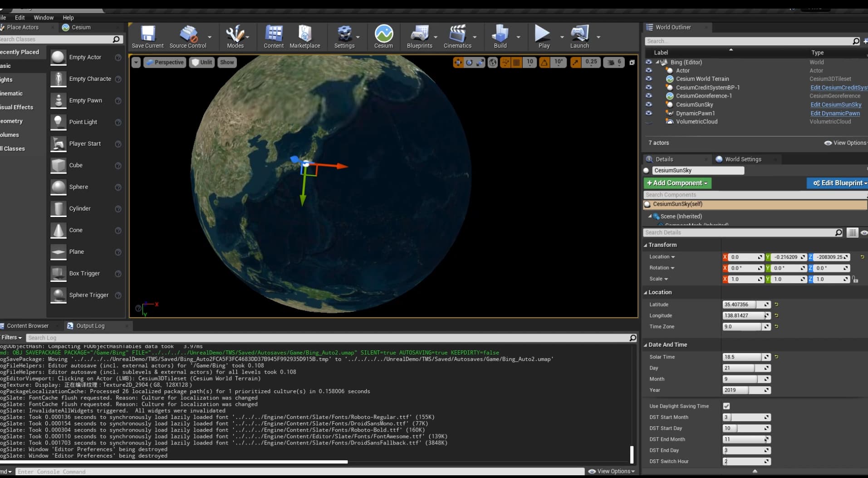Click the Edit Blueprint button

(839, 183)
